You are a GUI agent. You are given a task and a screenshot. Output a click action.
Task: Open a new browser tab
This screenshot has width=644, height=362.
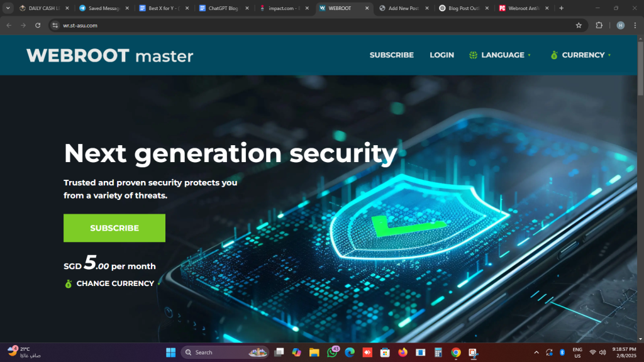pyautogui.click(x=562, y=8)
